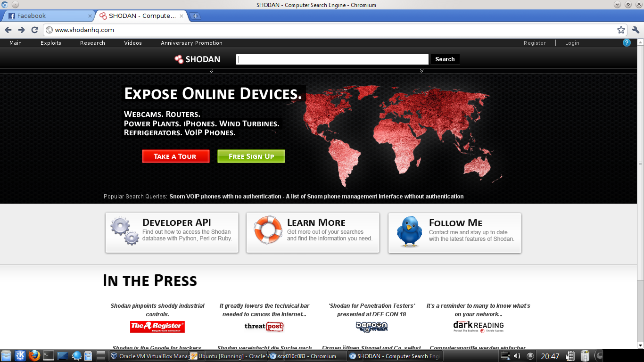Open the Research menu item

92,43
